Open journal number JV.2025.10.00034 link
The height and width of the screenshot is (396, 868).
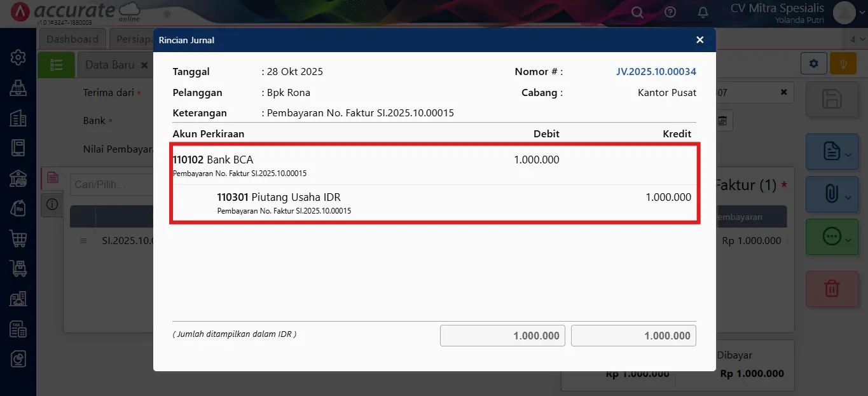click(x=656, y=72)
